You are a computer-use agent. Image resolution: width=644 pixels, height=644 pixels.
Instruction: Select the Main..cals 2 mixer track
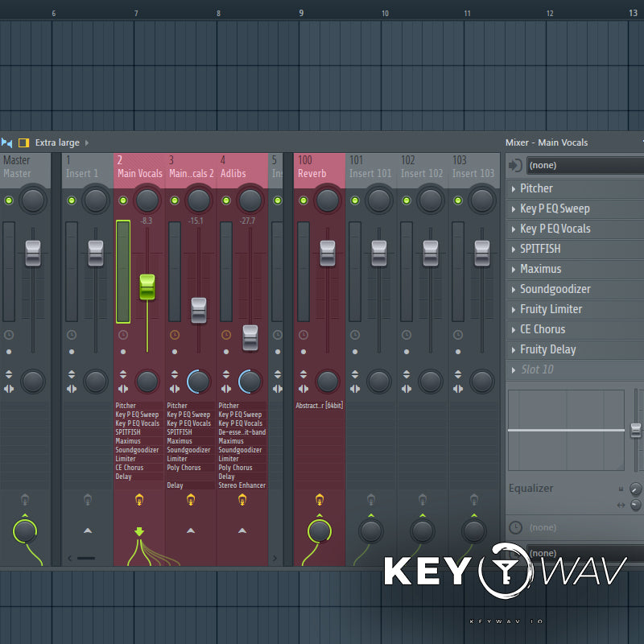point(191,167)
